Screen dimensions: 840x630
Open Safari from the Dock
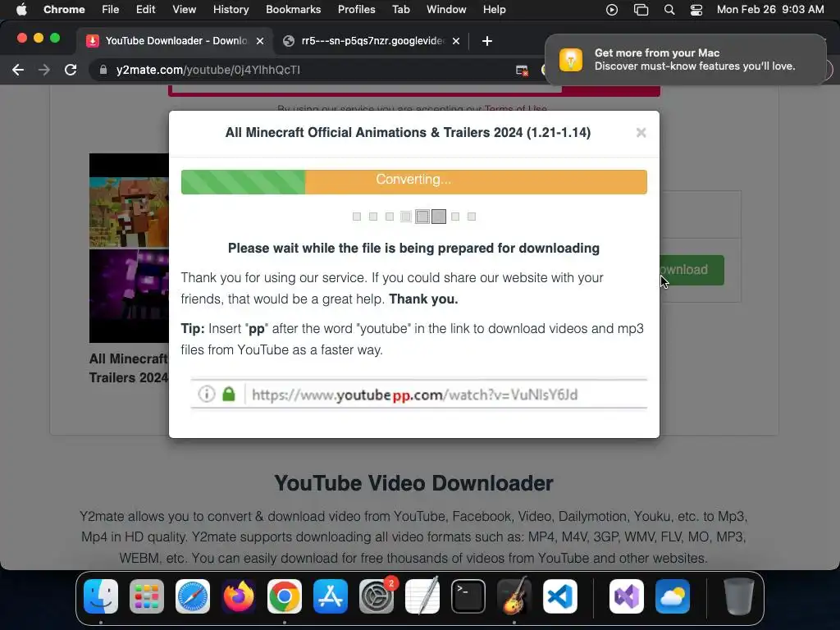(x=192, y=596)
